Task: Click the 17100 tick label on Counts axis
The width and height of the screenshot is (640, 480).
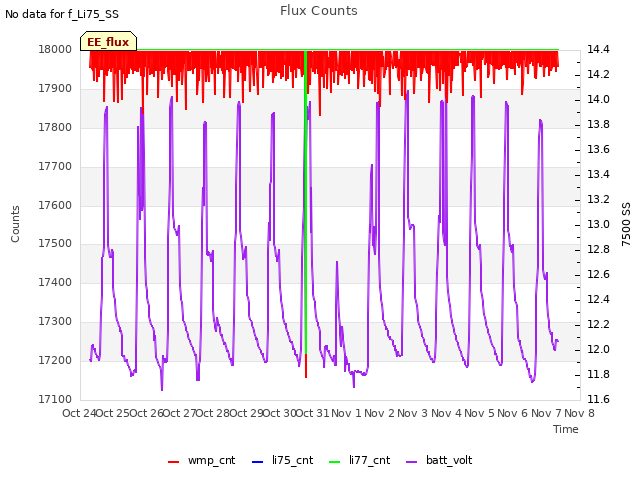Action: (55, 399)
